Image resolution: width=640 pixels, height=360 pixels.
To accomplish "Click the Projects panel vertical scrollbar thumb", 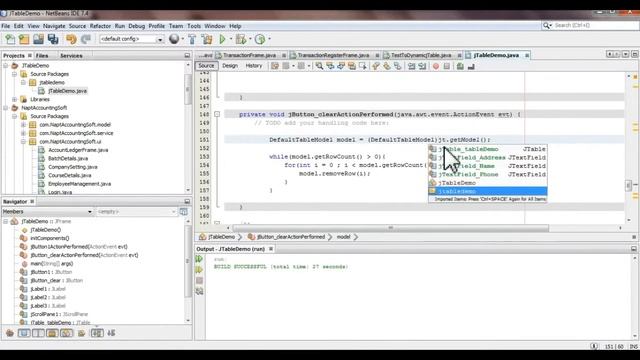I will pos(187,89).
